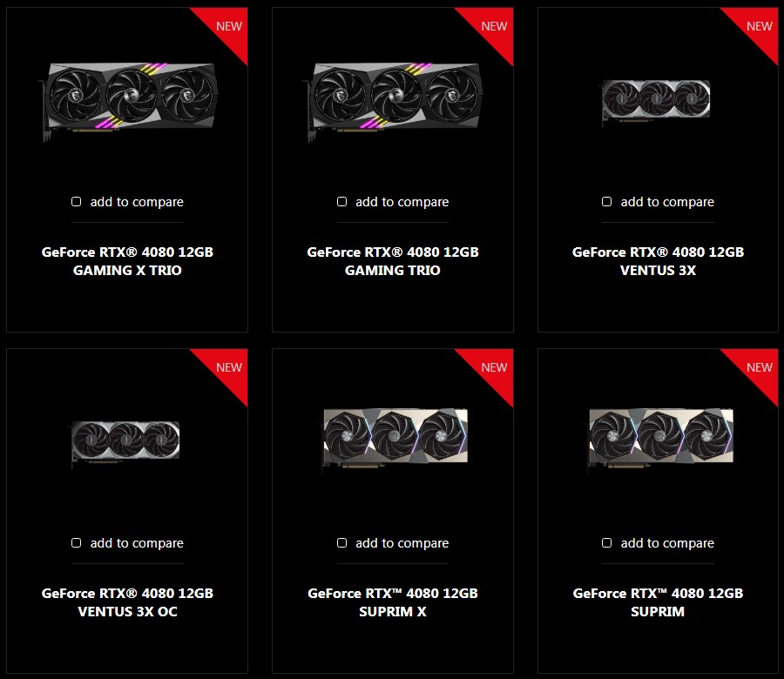Tick add to compare for GAMING TRIO
This screenshot has height=679, width=784.
point(341,201)
